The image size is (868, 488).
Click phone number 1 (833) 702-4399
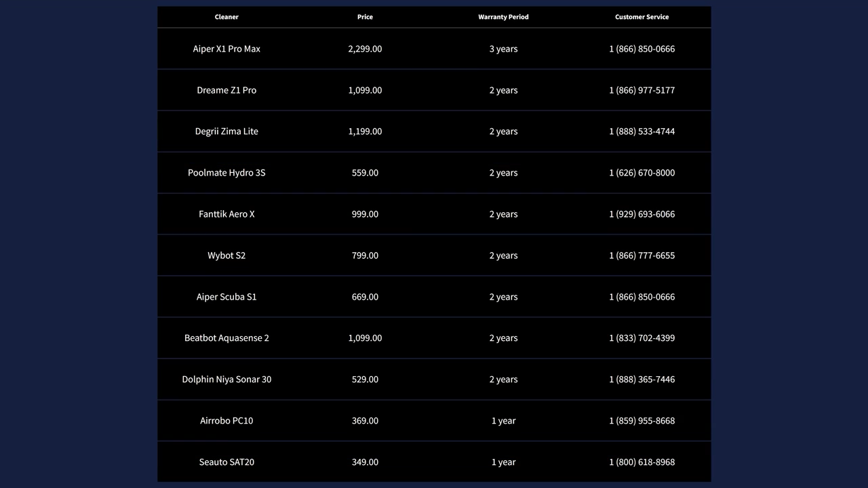[642, 338]
